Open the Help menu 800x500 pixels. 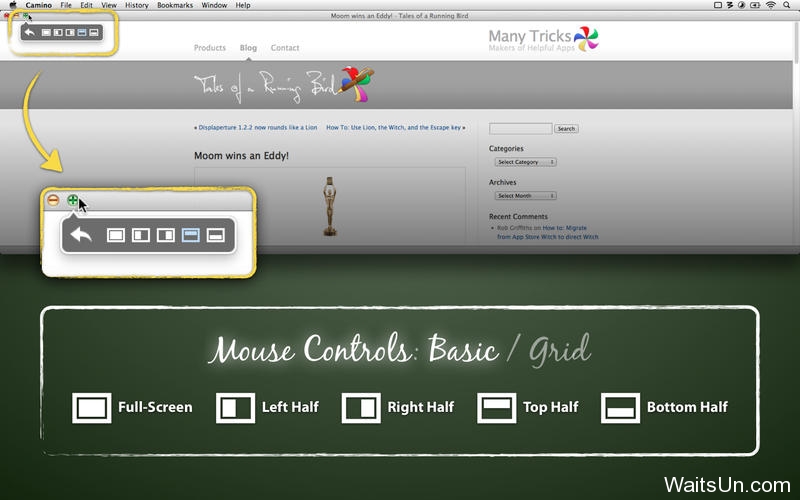pos(243,5)
